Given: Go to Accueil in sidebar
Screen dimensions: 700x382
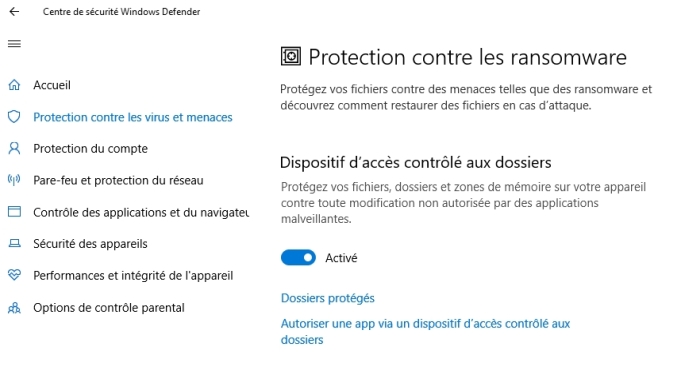Looking at the screenshot, I should click(52, 85).
